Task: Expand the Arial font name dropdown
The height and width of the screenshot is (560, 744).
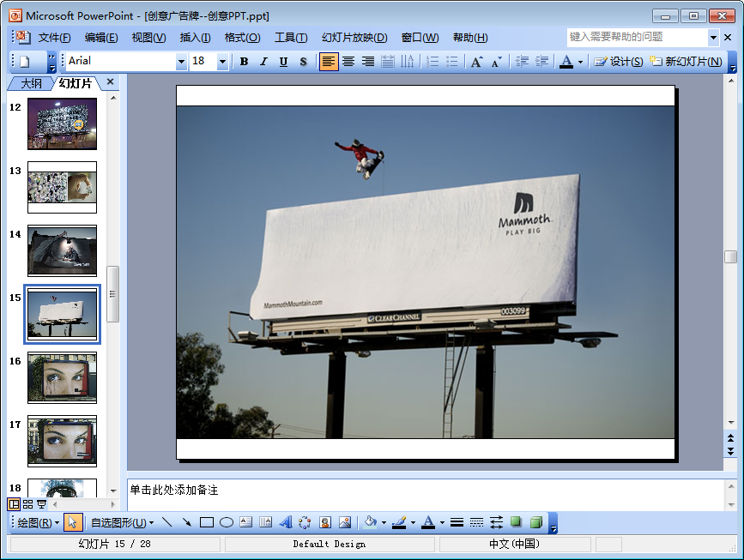Action: tap(181, 62)
